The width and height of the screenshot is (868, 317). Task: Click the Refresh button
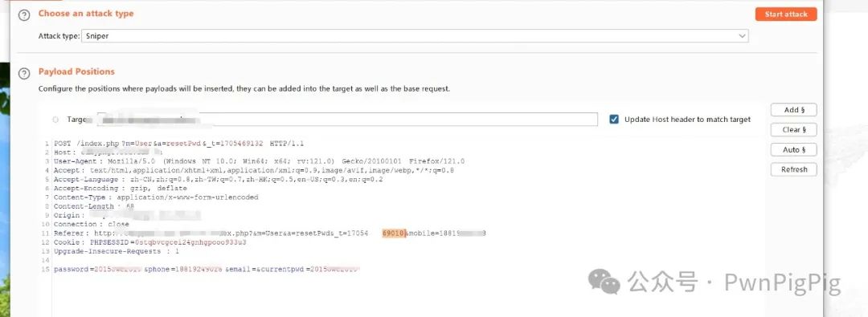(x=793, y=170)
